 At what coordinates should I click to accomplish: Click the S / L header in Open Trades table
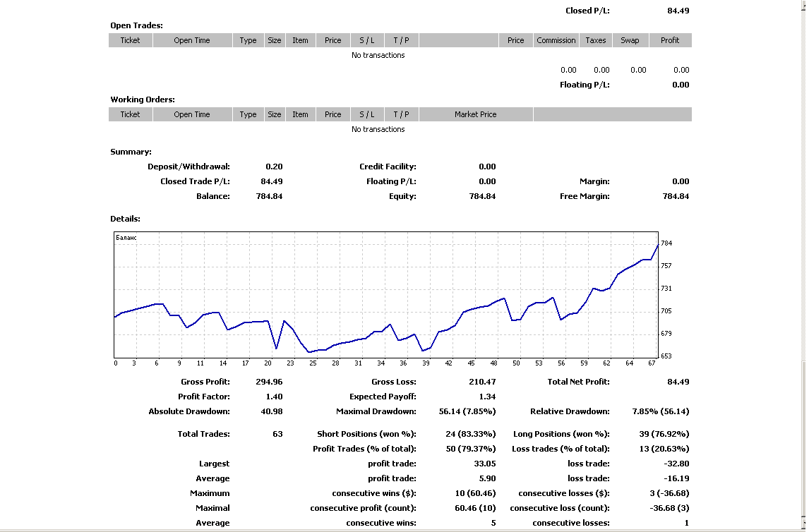click(367, 40)
